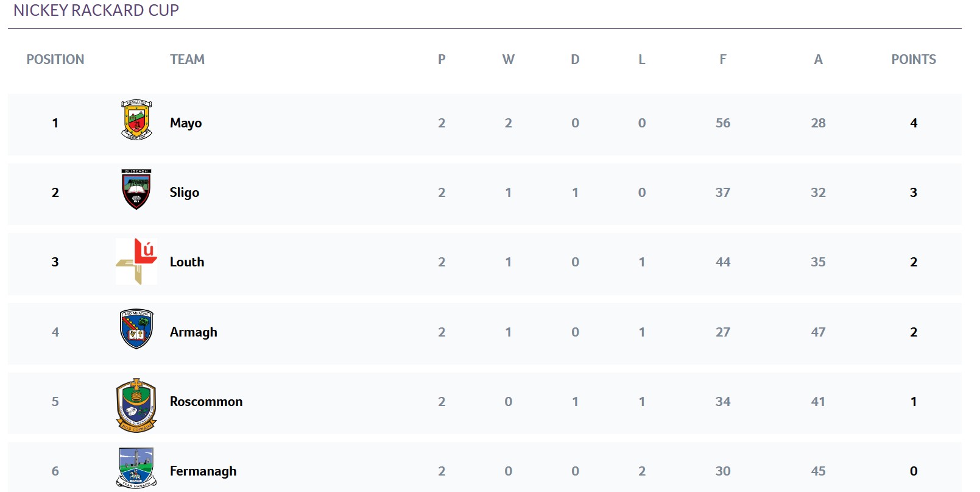Click the F (scores for) column header
This screenshot has height=492, width=980.
pos(723,59)
